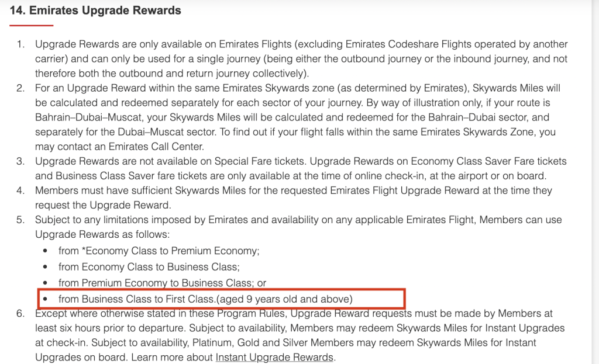This screenshot has height=364, width=599.
Task: Click list number 6 marker
Action: click(20, 313)
